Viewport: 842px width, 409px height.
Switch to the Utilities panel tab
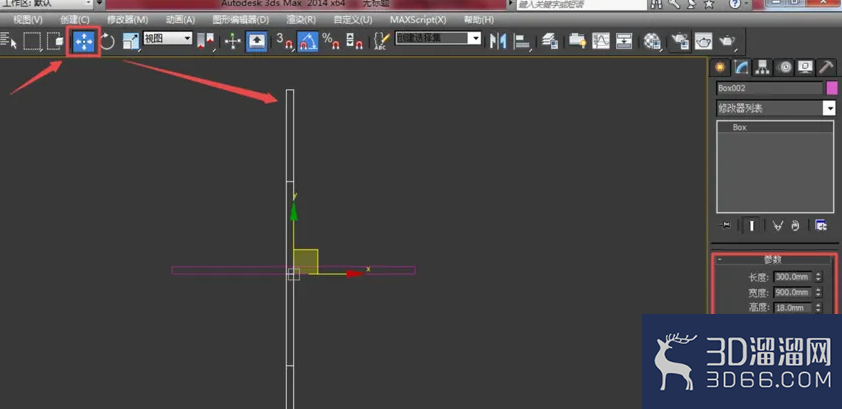(826, 67)
